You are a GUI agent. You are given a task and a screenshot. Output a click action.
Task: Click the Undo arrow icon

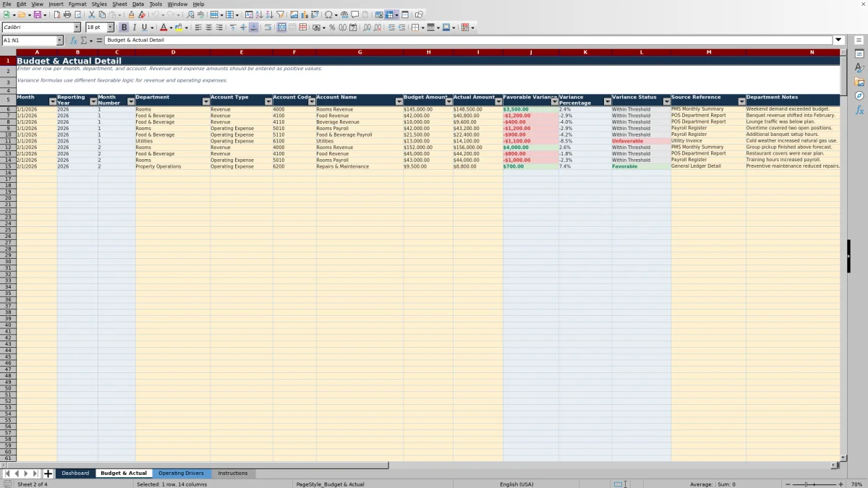click(156, 14)
